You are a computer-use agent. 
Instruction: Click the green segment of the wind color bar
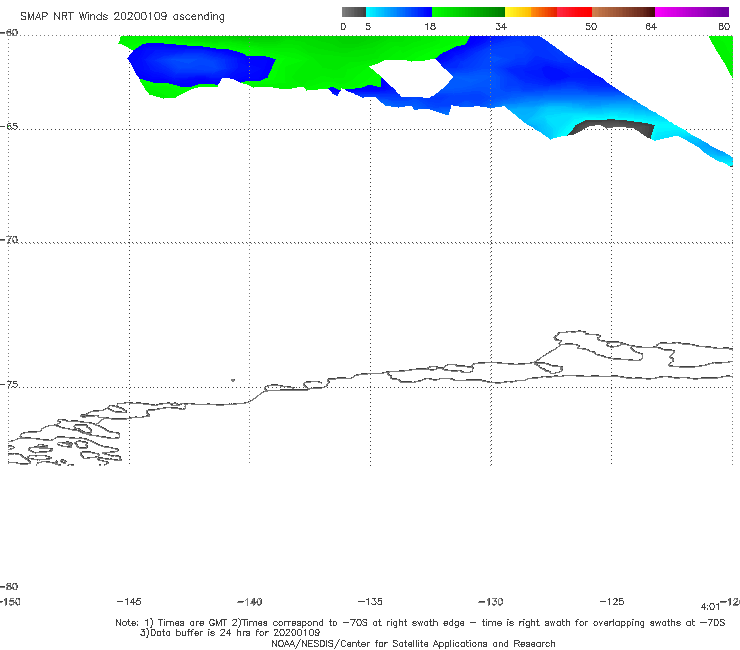(468, 12)
